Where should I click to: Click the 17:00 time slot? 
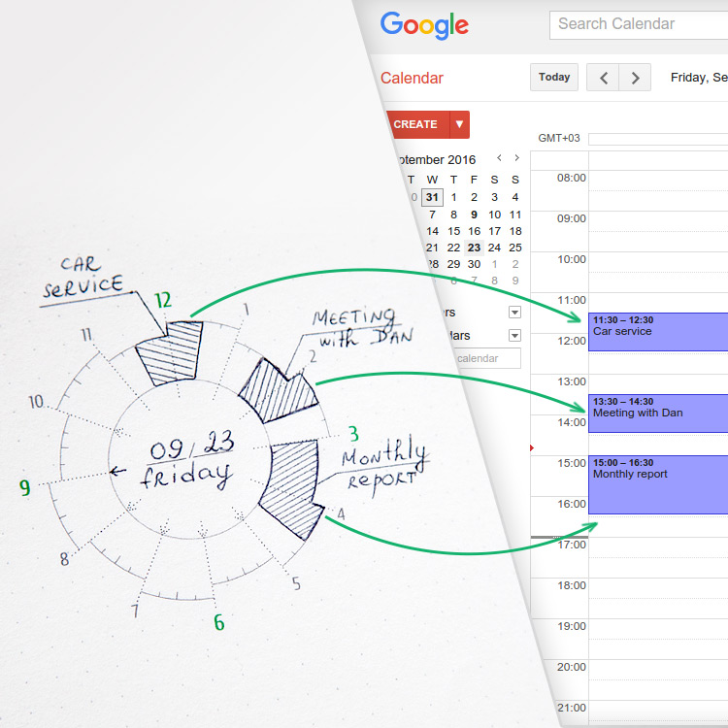point(658,557)
